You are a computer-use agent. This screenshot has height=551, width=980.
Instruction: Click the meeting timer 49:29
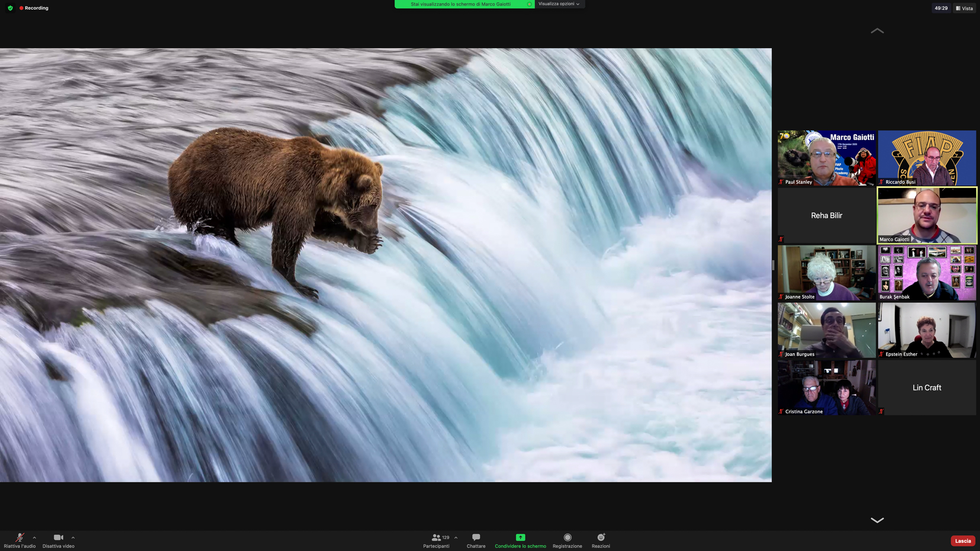(941, 8)
